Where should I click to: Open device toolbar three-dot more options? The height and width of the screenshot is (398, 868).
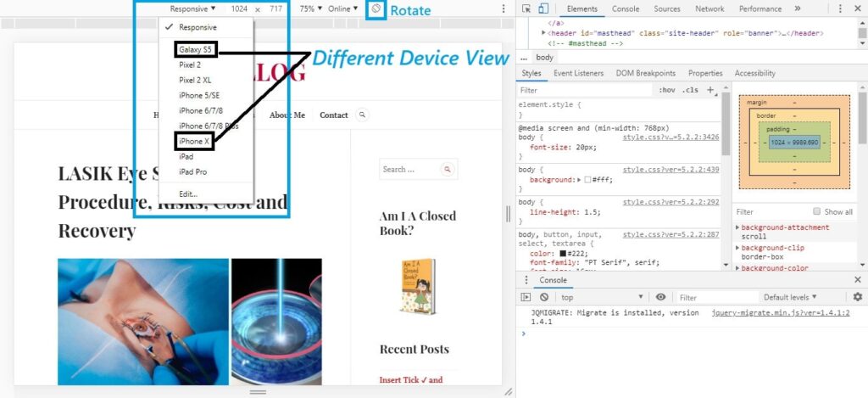point(504,8)
